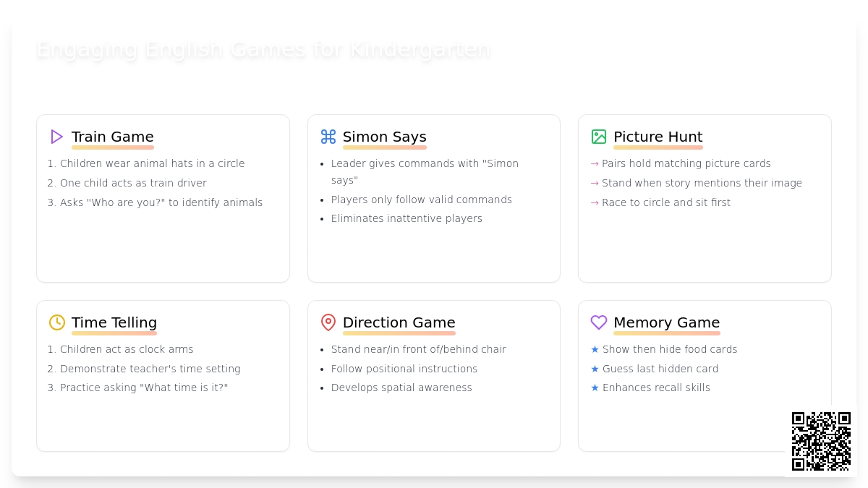The image size is (868, 488).
Task: Select the Train Game heading
Action: point(113,137)
